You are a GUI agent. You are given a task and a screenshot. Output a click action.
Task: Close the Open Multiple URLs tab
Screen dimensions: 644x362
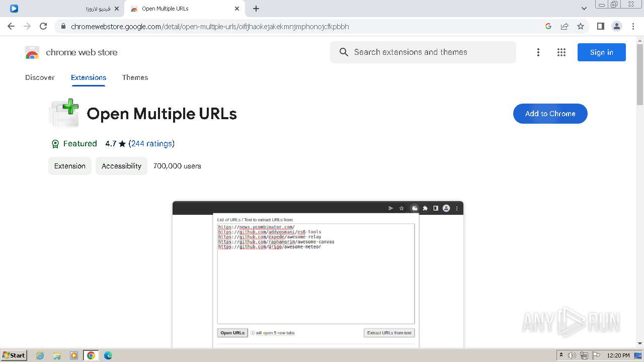pyautogui.click(x=237, y=9)
